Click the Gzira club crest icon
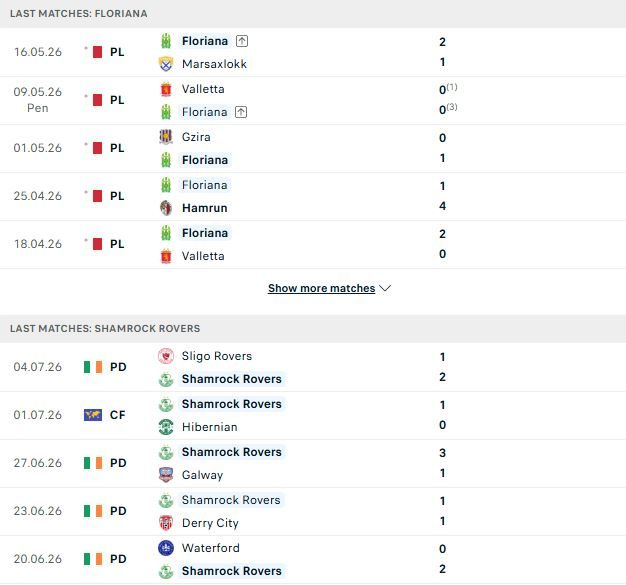The width and height of the screenshot is (626, 585). 166,137
